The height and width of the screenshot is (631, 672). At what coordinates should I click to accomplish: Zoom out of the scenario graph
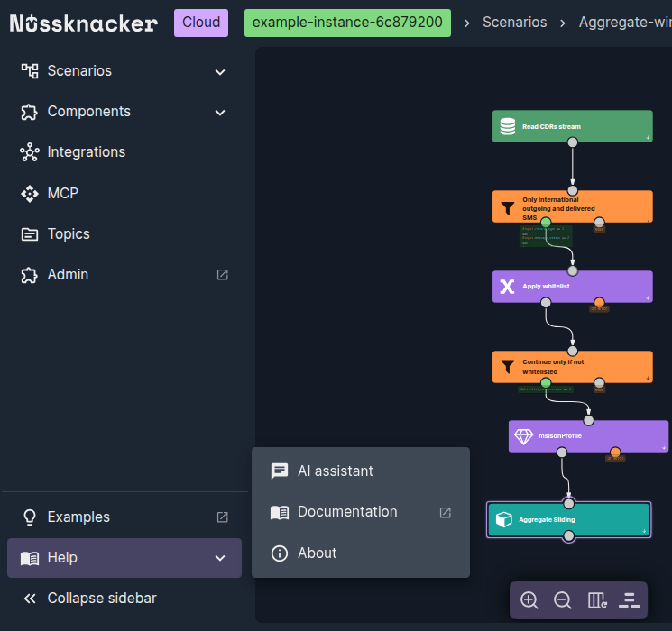[562, 600]
